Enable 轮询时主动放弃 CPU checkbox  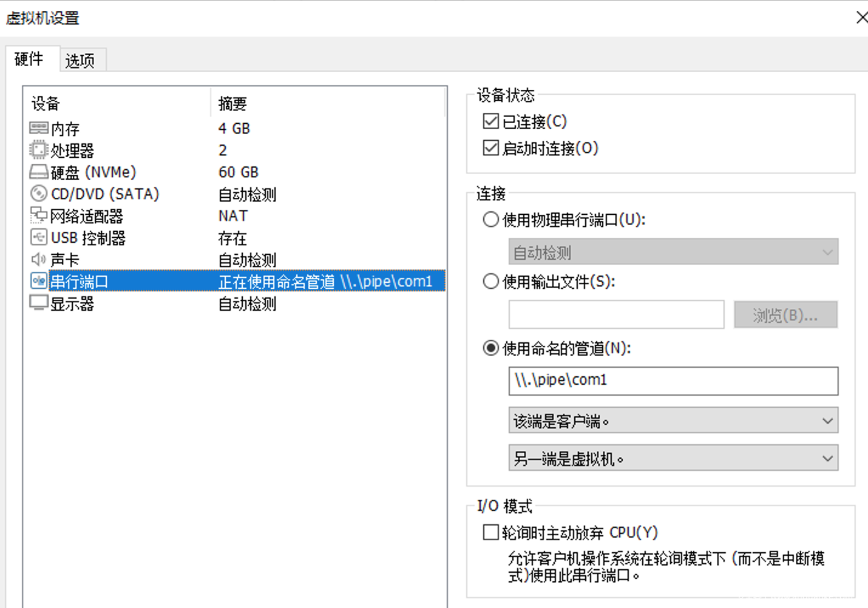coord(490,532)
